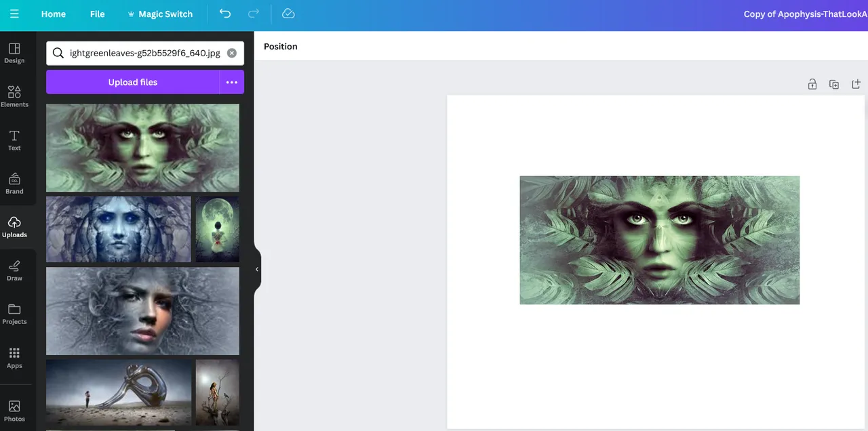Open the File menu
Screen dimensions: 868x431
pos(98,14)
